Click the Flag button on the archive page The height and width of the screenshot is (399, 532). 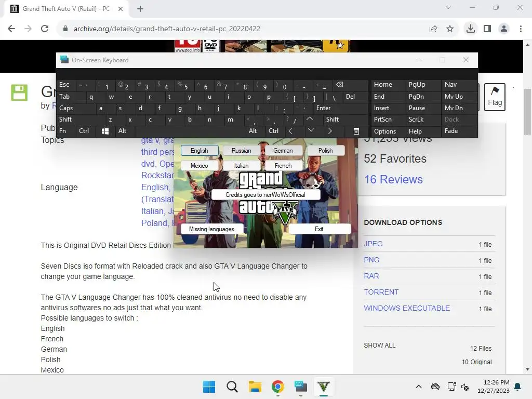[x=495, y=97]
